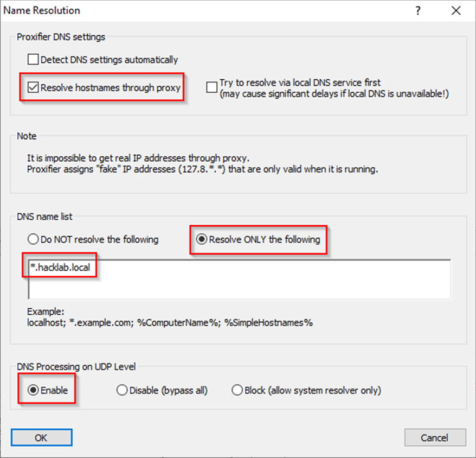This screenshot has width=476, height=458.
Task: Select Block (allow system resolver only)
Action: [237, 390]
